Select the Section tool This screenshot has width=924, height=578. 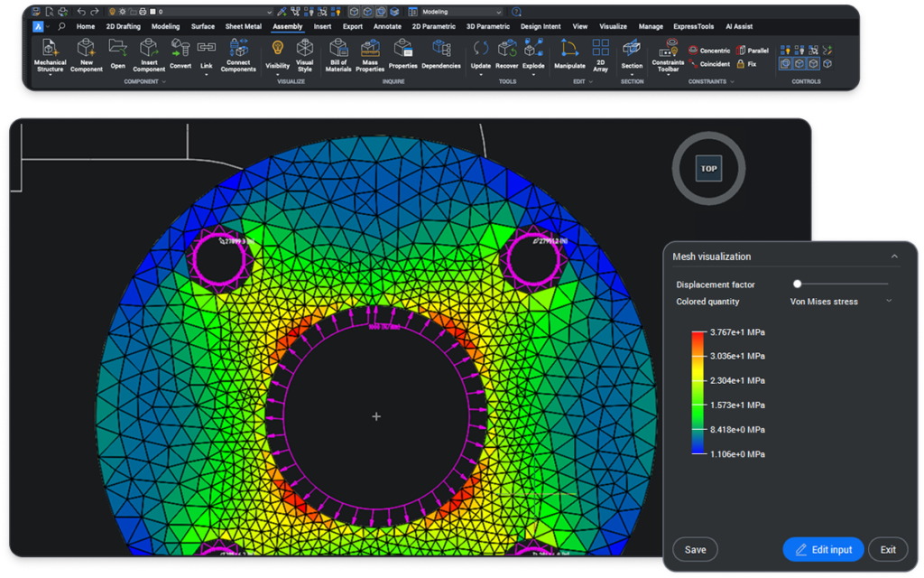pyautogui.click(x=632, y=54)
